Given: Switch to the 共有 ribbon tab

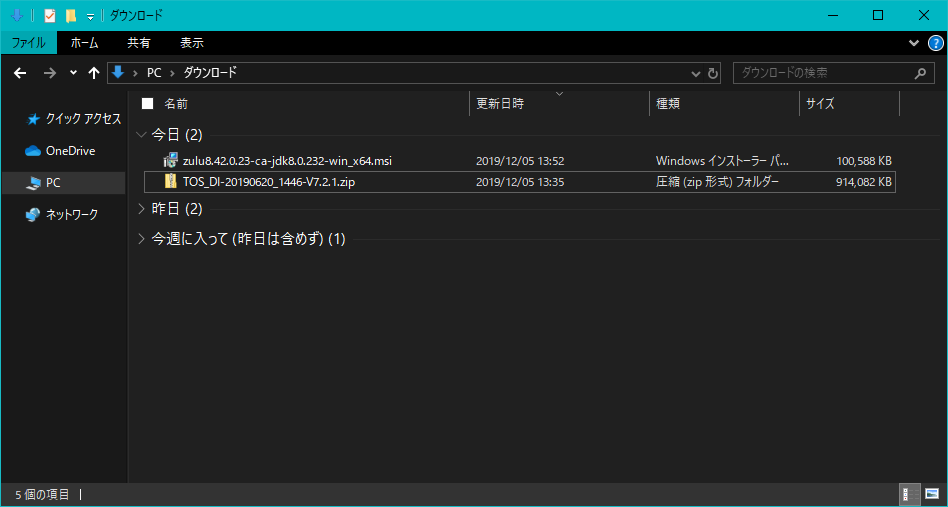Looking at the screenshot, I should (139, 43).
